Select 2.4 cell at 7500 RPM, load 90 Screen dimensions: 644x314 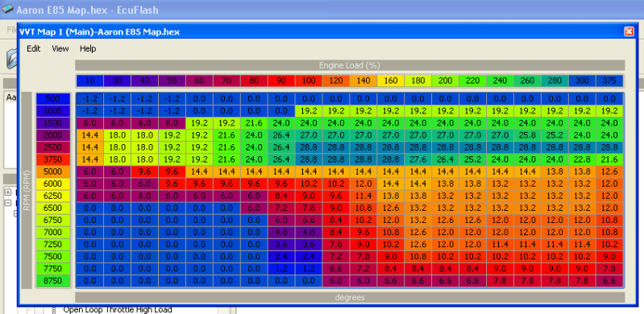click(x=281, y=257)
